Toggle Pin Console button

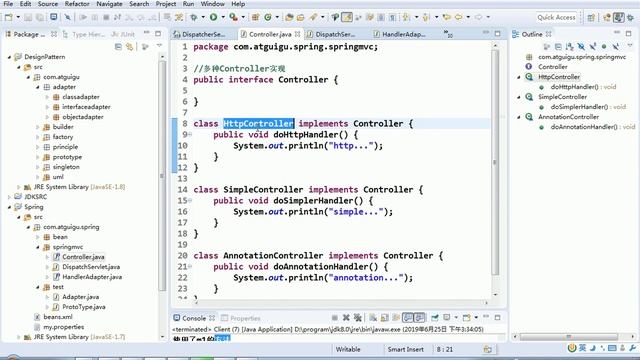(435, 318)
